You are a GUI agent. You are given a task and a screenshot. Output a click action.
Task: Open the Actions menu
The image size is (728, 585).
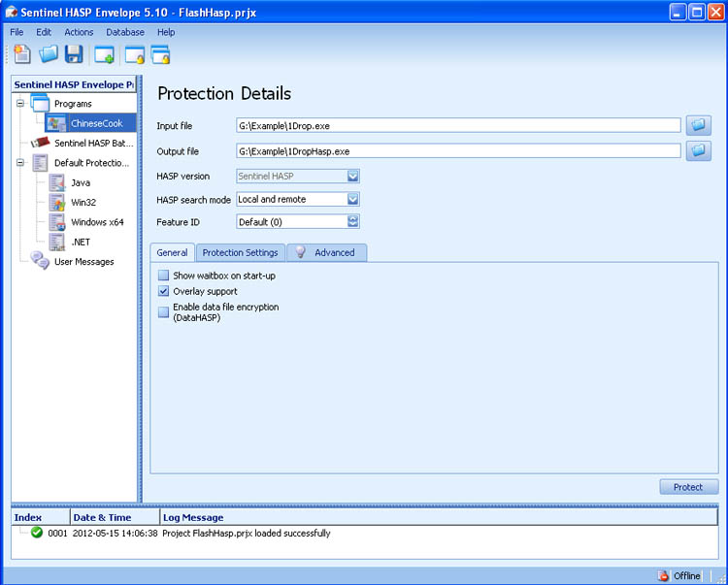click(79, 32)
